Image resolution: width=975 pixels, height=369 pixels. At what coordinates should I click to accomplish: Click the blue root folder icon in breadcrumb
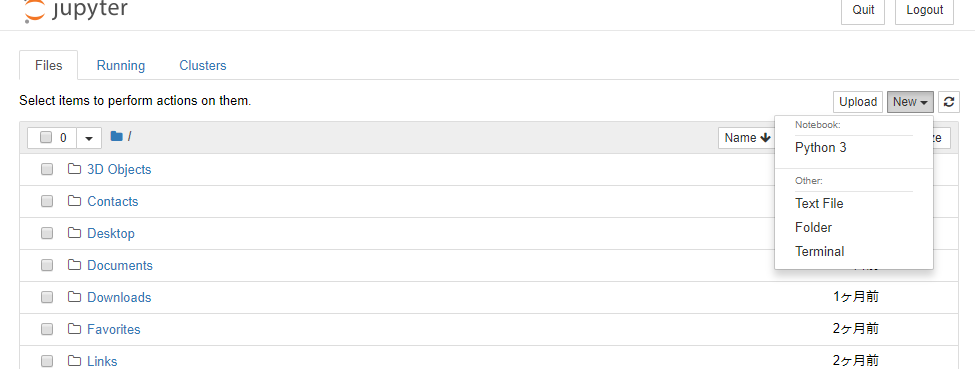(x=116, y=136)
